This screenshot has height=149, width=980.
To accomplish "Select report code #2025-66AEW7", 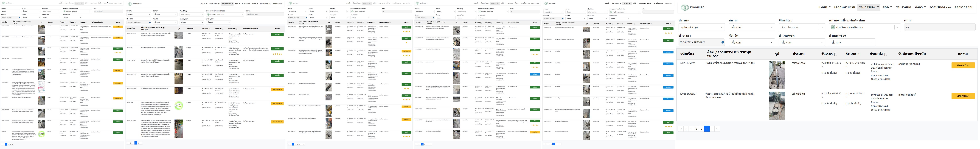I will (x=688, y=94).
